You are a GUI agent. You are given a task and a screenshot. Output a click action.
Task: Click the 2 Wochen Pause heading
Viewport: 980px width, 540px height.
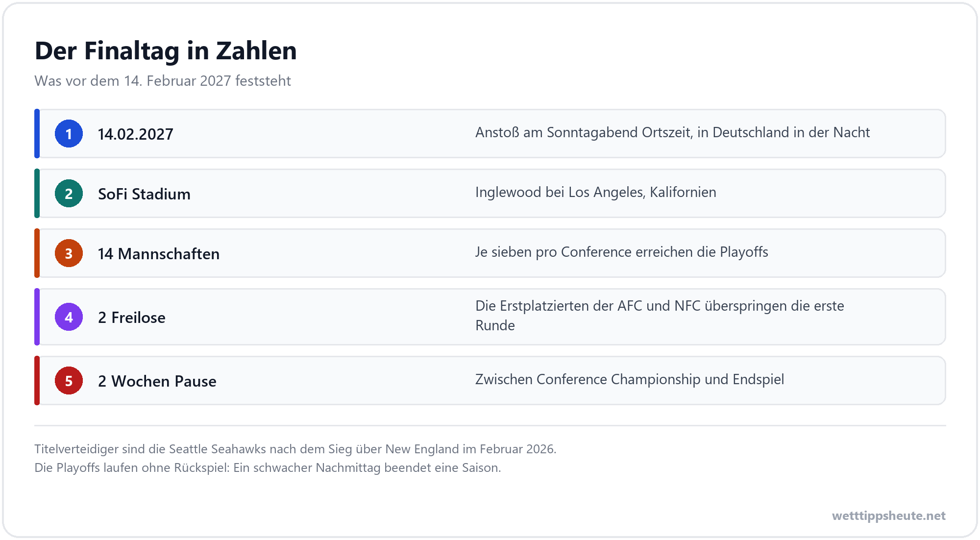[157, 381]
